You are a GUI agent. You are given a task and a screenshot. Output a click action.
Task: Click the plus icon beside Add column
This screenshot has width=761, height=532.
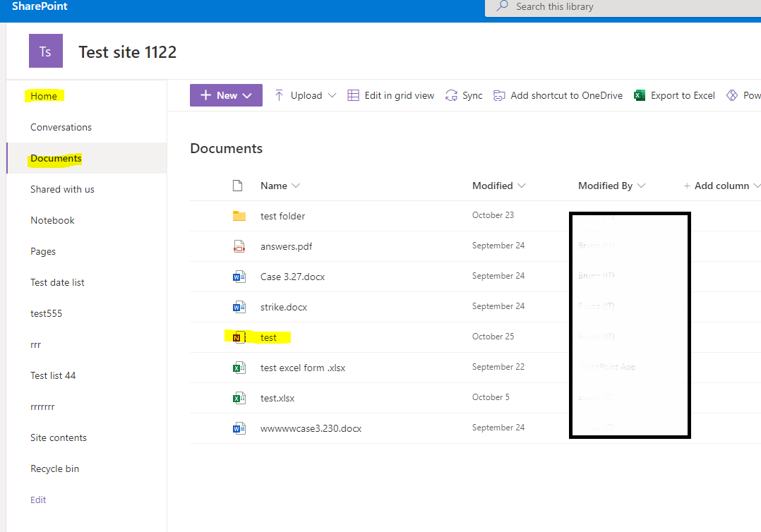[687, 186]
